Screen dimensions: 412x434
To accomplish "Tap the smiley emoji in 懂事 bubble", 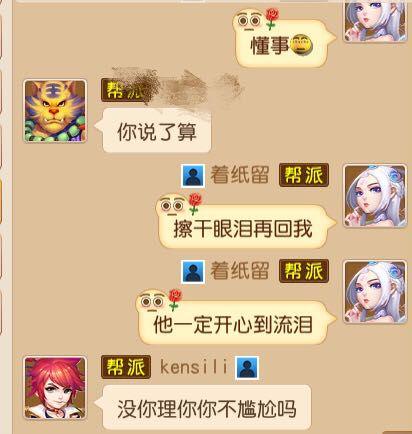I will click(302, 45).
